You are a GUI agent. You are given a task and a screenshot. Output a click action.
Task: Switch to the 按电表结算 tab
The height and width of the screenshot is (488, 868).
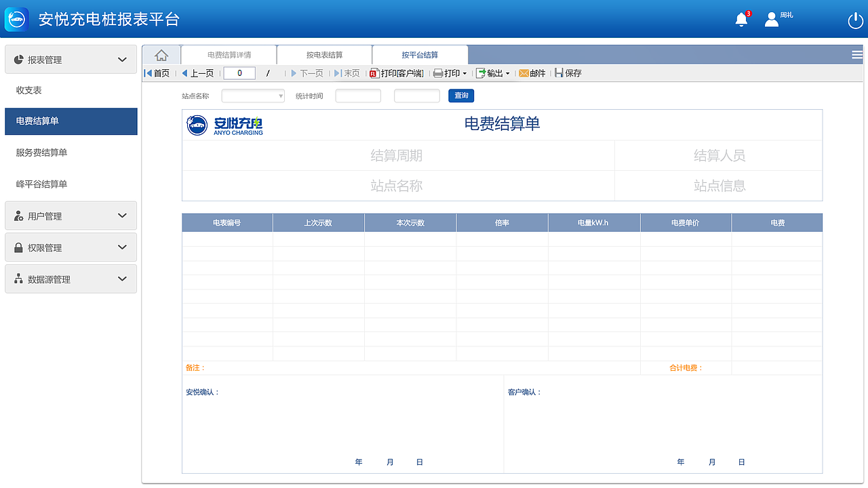324,54
